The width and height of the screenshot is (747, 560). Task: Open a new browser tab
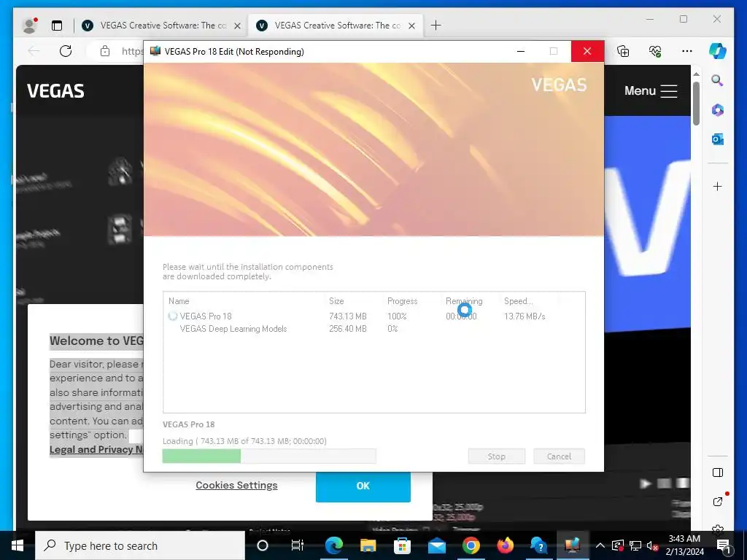(x=436, y=26)
